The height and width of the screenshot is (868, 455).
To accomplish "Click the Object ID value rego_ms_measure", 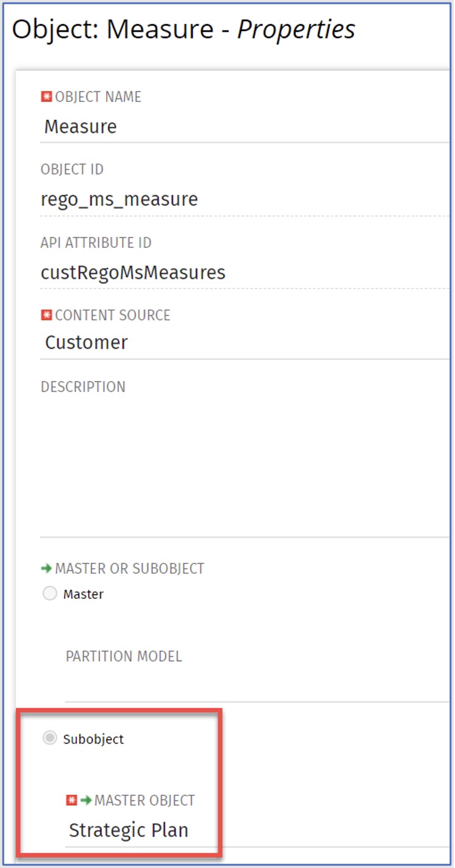I will tap(120, 199).
